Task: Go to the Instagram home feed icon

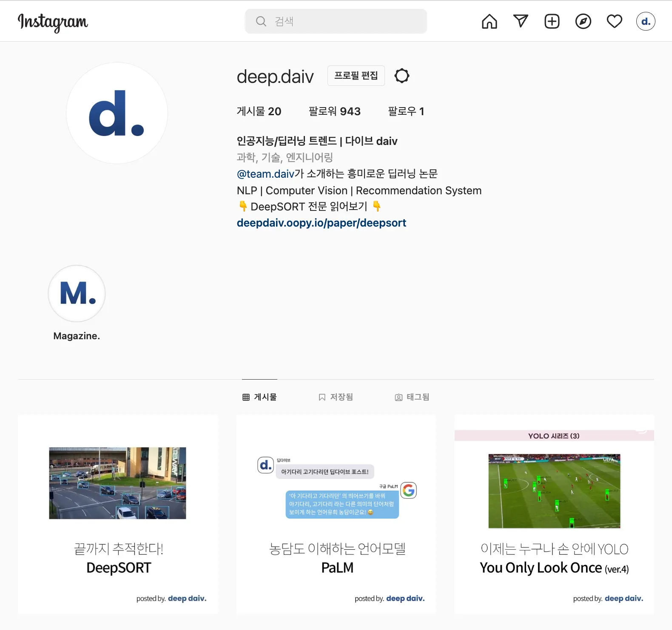Action: coord(489,21)
